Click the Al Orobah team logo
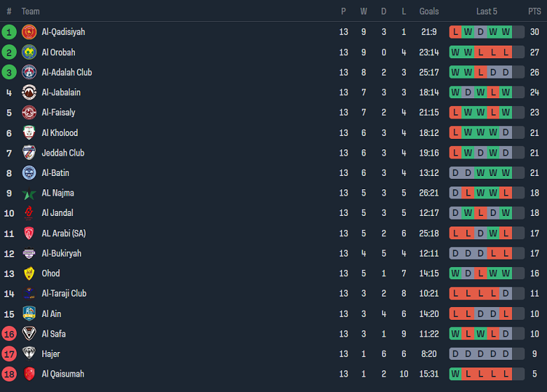This screenshot has height=392, width=547. (29, 53)
